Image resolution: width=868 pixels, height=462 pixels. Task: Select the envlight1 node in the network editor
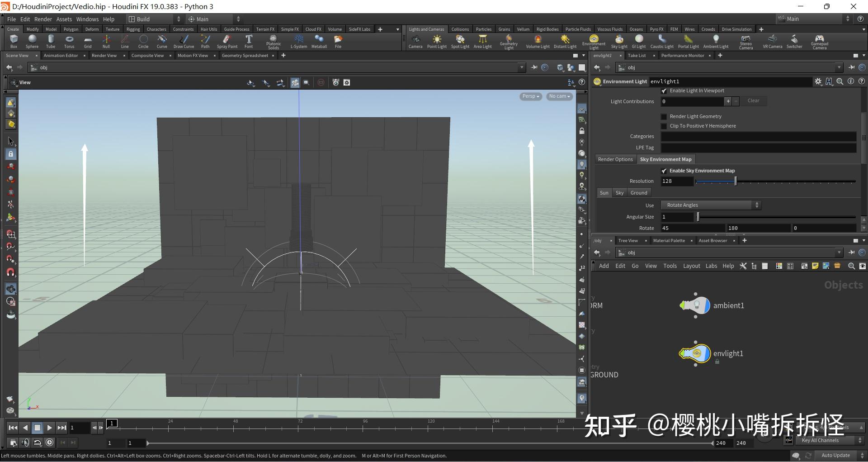click(x=695, y=353)
